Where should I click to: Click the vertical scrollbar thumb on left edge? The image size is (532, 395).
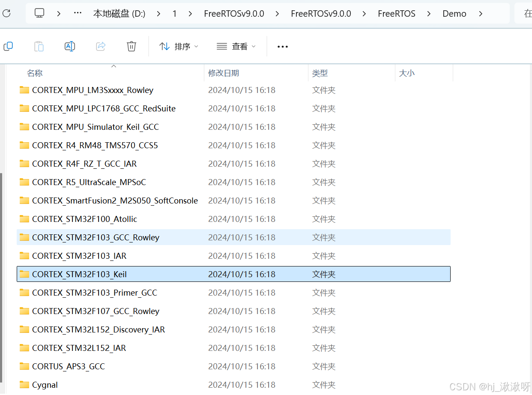[1, 278]
